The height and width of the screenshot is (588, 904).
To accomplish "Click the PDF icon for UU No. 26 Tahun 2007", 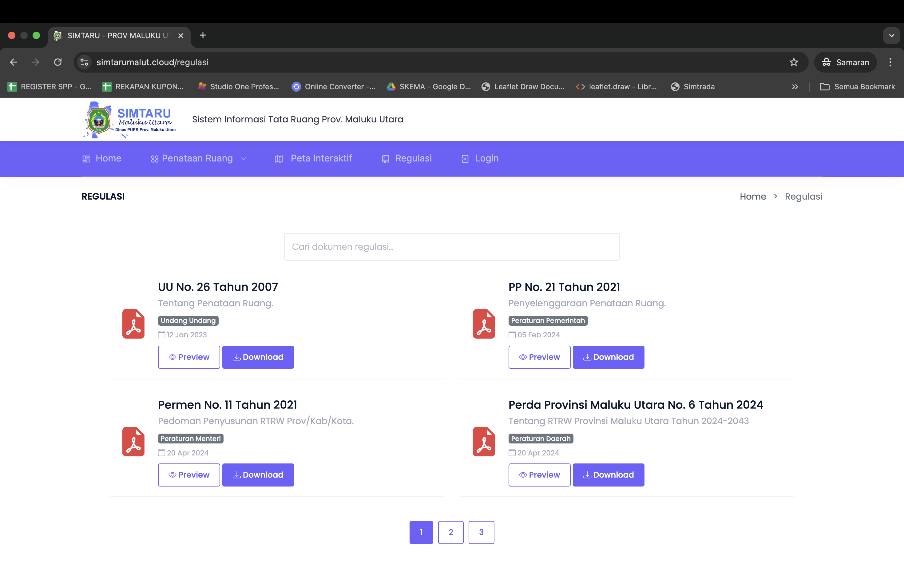I will [133, 324].
